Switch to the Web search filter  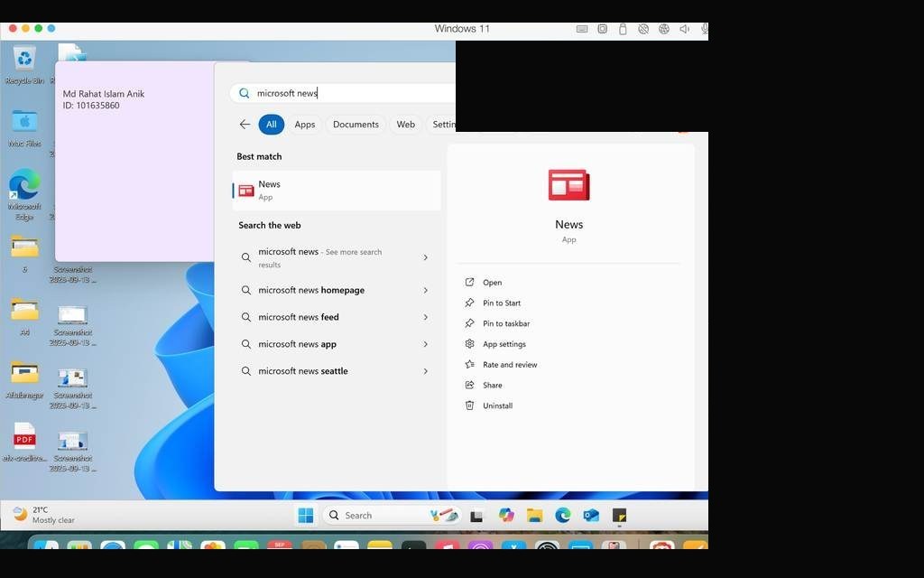coord(405,125)
